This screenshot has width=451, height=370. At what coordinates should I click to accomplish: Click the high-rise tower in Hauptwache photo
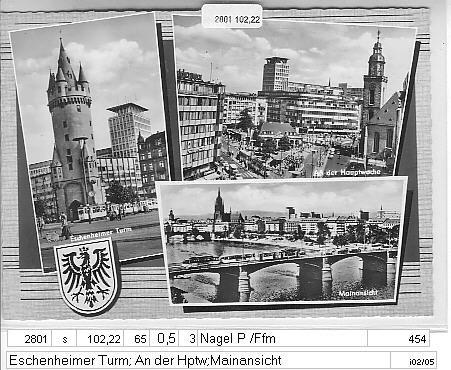(x=276, y=74)
